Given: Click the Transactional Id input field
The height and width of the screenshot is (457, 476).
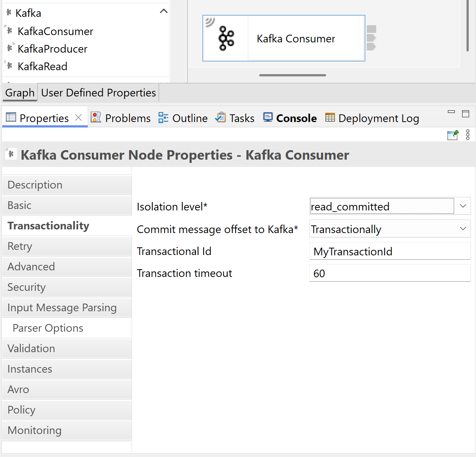Looking at the screenshot, I should (x=390, y=251).
